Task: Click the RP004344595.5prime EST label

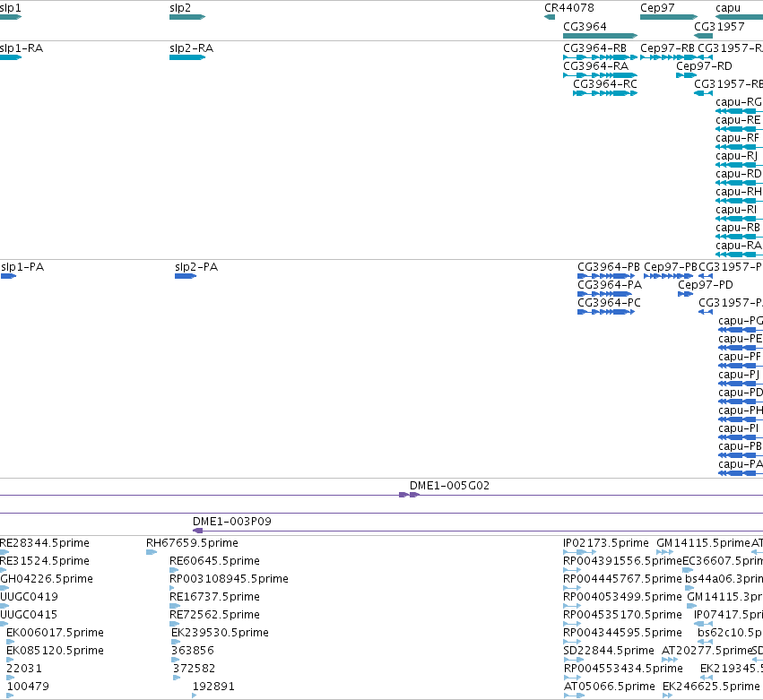Action: tap(622, 633)
